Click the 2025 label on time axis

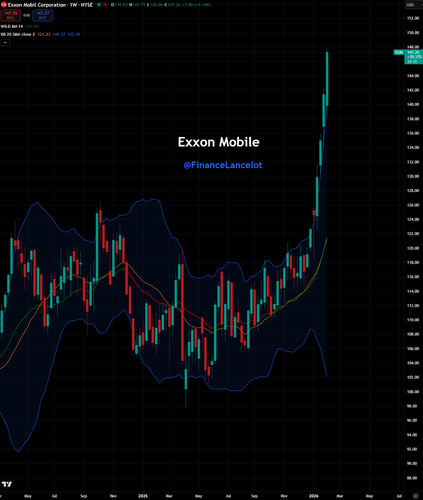coord(143,496)
